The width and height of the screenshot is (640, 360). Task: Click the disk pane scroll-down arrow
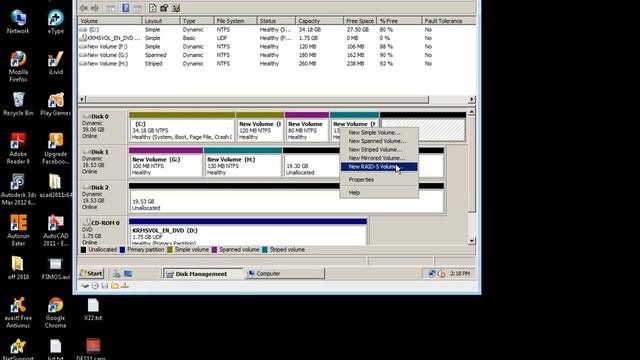[471, 241]
